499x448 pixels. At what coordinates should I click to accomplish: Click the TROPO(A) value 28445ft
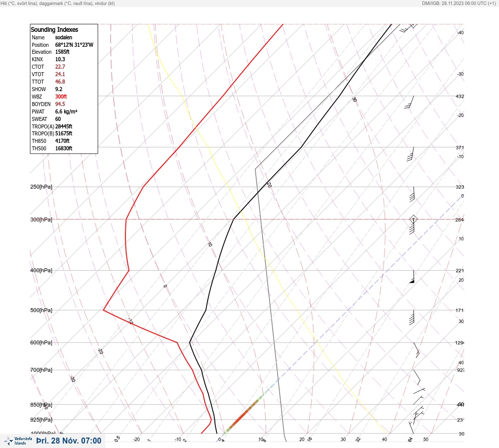click(64, 126)
